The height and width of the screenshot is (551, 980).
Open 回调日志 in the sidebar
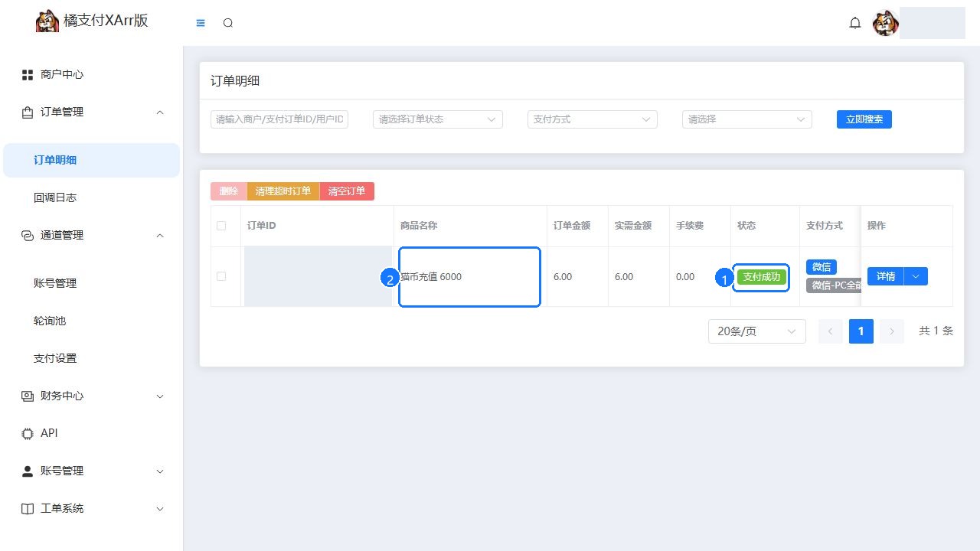pyautogui.click(x=91, y=197)
